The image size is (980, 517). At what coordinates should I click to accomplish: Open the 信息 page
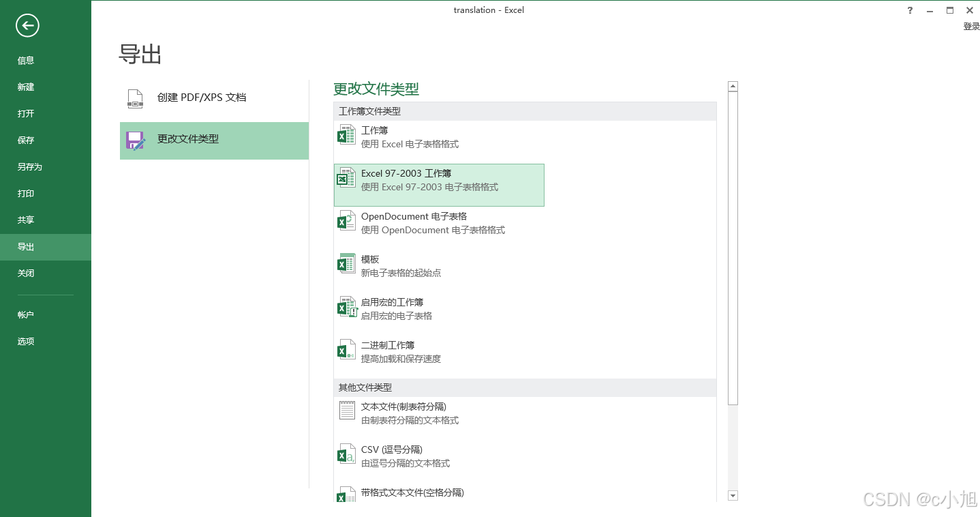[x=46, y=60]
